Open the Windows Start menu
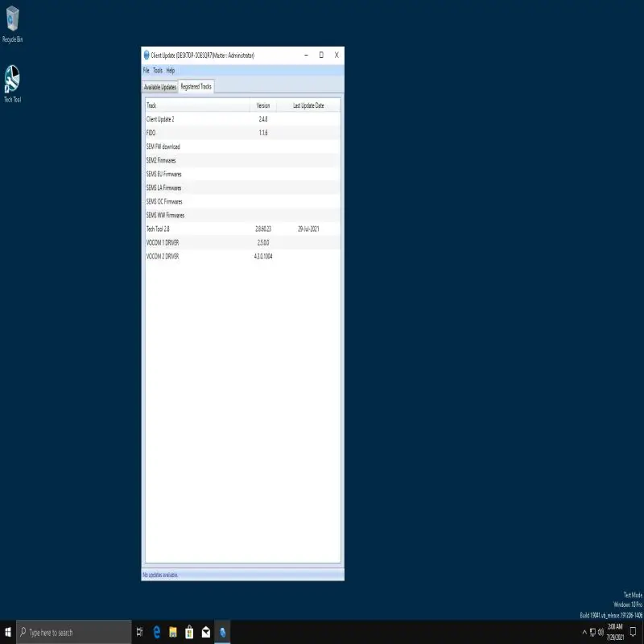The image size is (644, 644). click(x=8, y=632)
